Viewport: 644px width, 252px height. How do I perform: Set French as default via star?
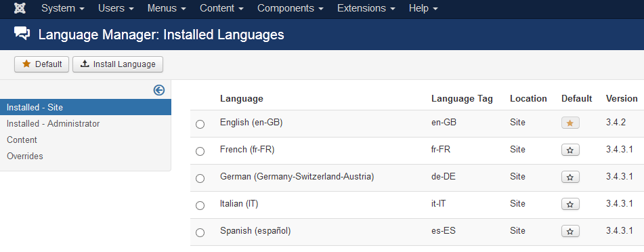click(x=570, y=150)
